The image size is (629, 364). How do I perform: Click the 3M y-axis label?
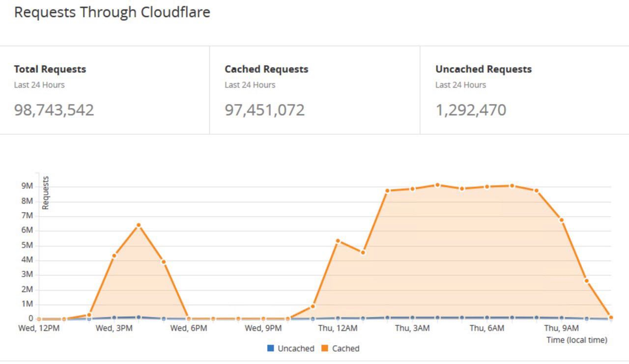coord(27,275)
